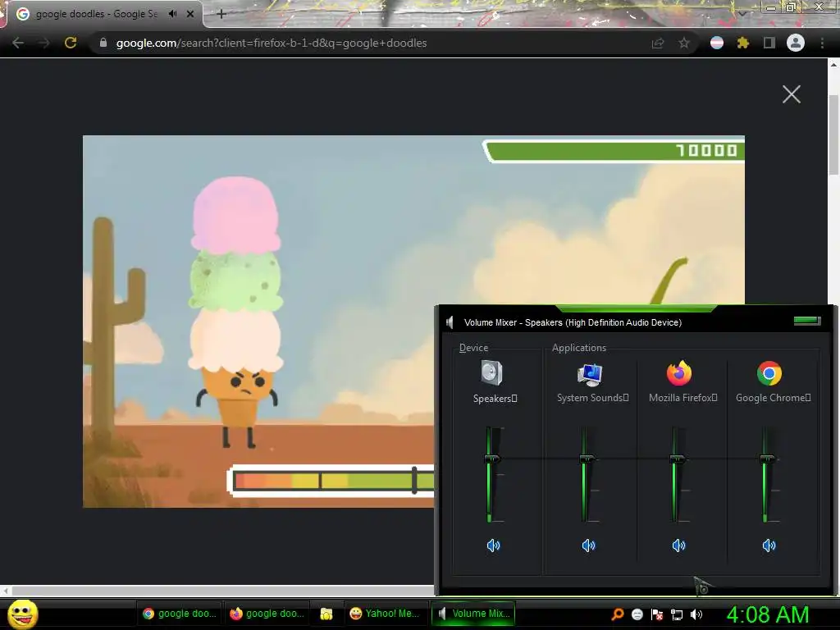Open the folder taskbar item

[326, 614]
